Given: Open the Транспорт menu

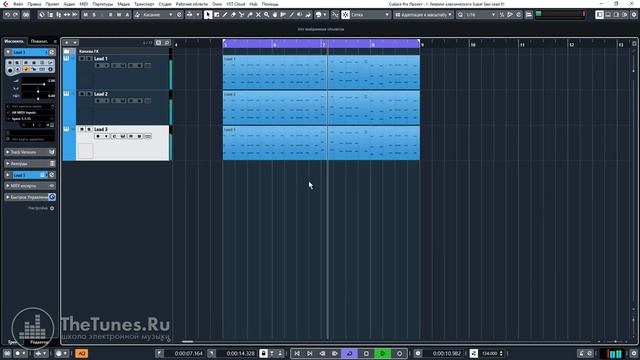Looking at the screenshot, I should coord(144,4).
